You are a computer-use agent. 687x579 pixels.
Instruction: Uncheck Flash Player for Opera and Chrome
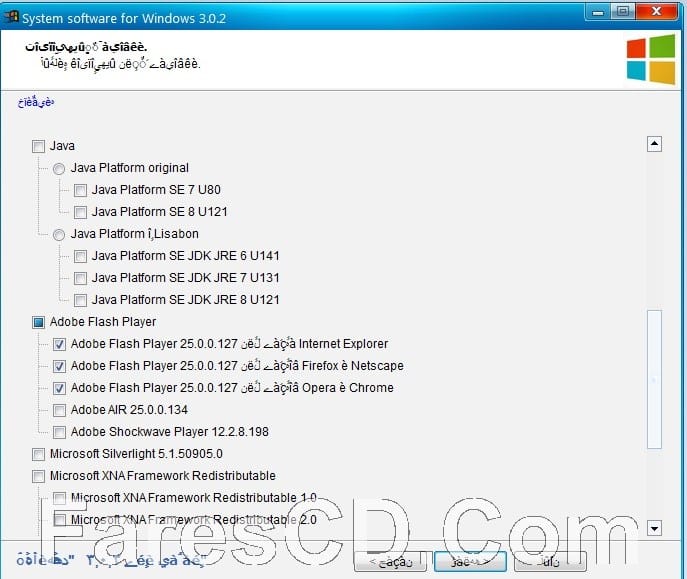(x=59, y=388)
